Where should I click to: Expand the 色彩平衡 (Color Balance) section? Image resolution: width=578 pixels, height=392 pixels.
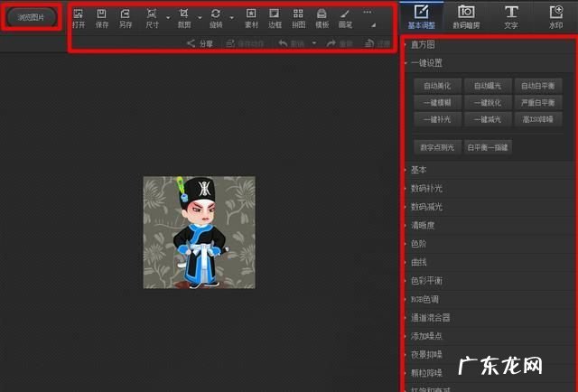click(425, 281)
